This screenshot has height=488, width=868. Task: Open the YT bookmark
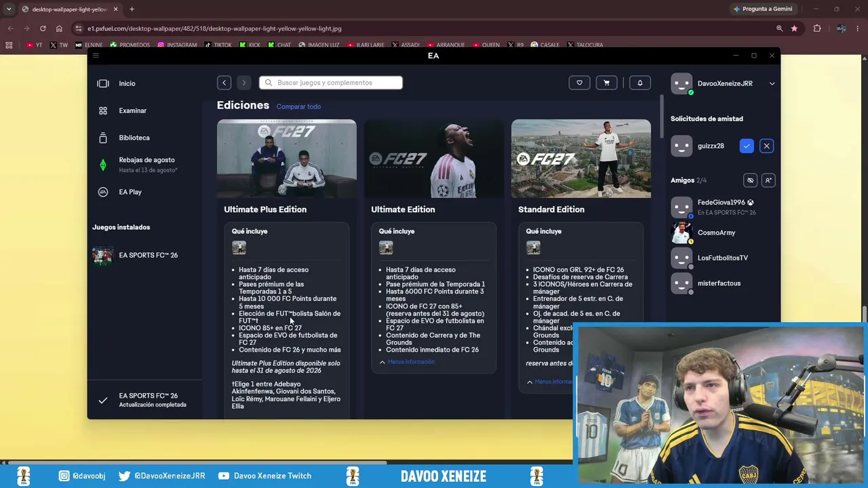[x=34, y=45]
